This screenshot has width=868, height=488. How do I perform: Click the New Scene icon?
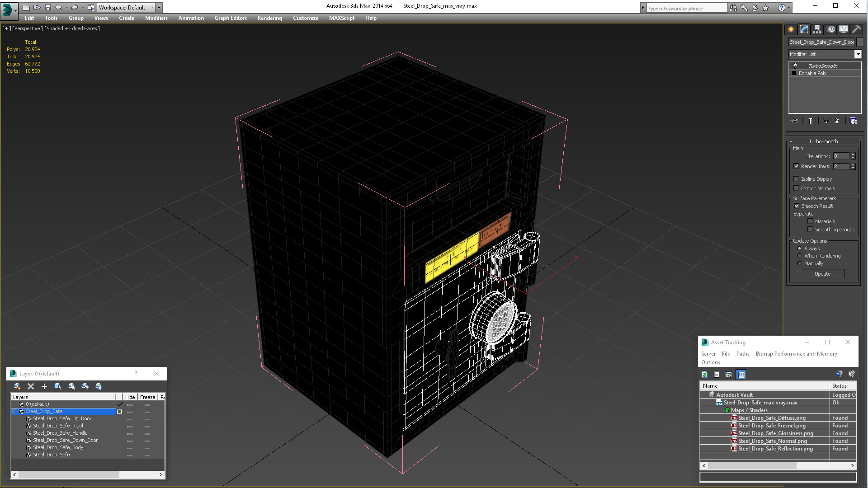point(26,7)
